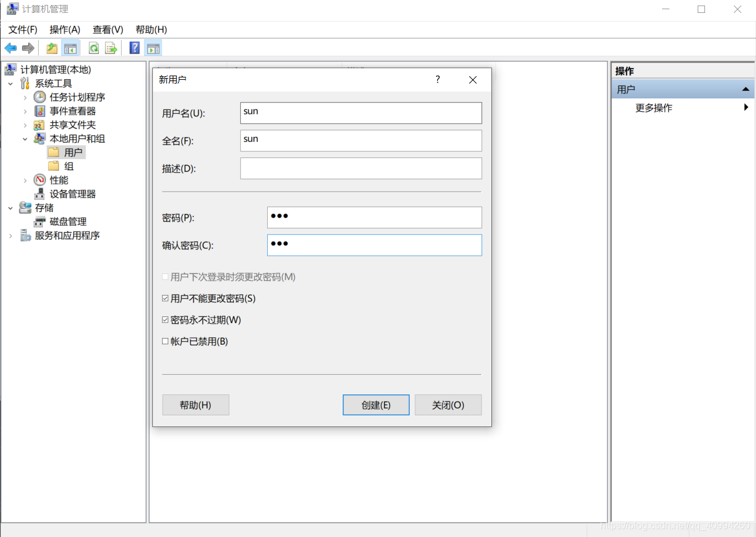Uncheck 用户不能更改密码 checkbox

(x=165, y=299)
